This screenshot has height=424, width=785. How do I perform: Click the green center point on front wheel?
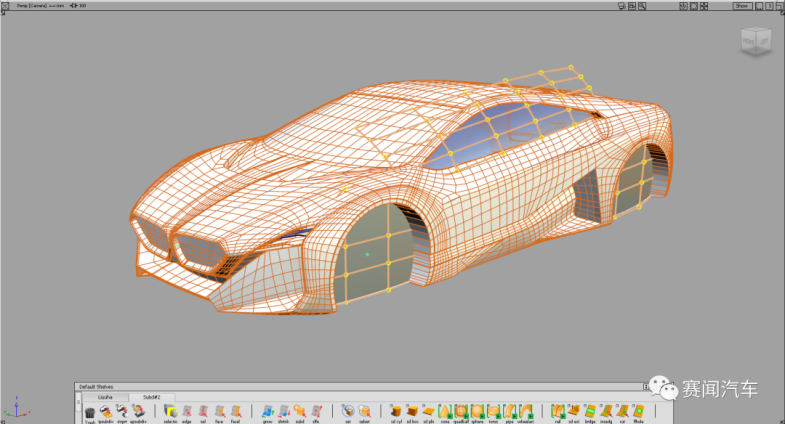pyautogui.click(x=367, y=255)
